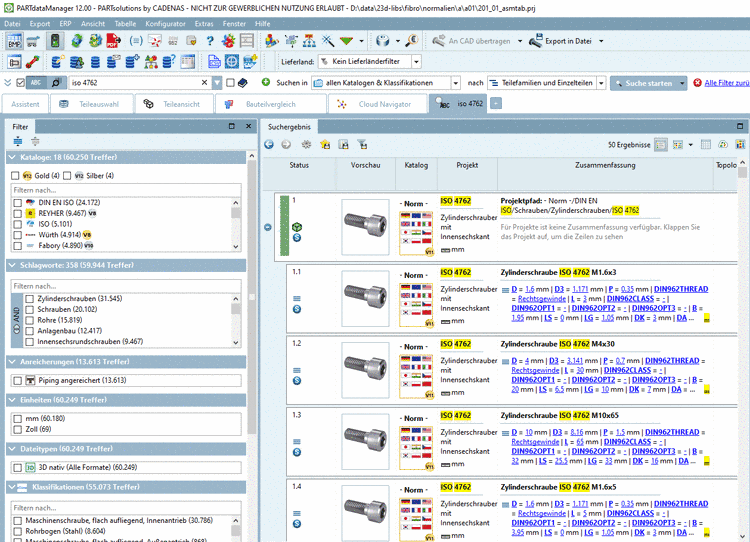This screenshot has width=750, height=542.
Task: Check the DIN EN ISO catalog checkbox
Action: (17, 203)
